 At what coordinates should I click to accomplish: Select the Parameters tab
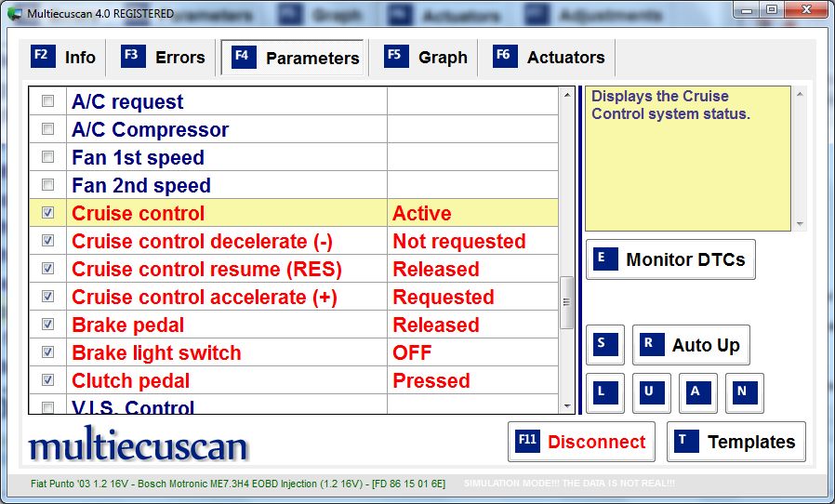point(295,58)
